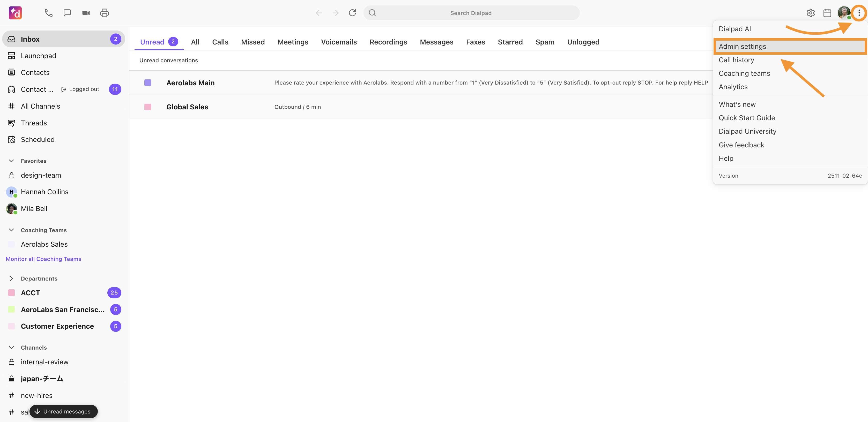This screenshot has width=868, height=422.
Task: Switch to the Unlogged tab
Action: [583, 42]
